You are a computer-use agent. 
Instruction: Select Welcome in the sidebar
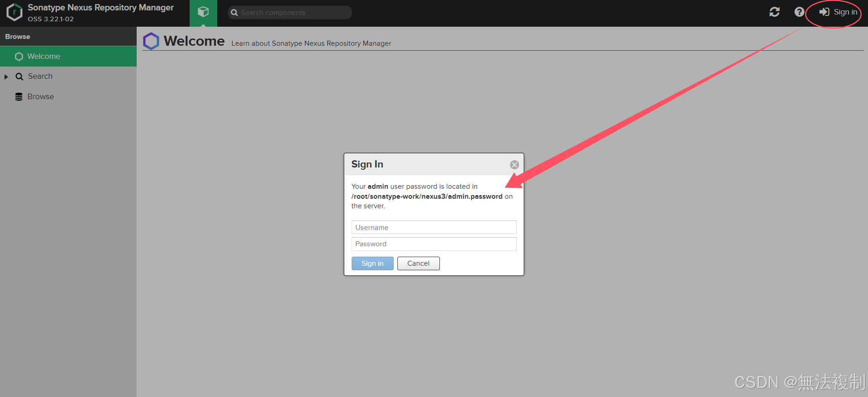click(68, 56)
